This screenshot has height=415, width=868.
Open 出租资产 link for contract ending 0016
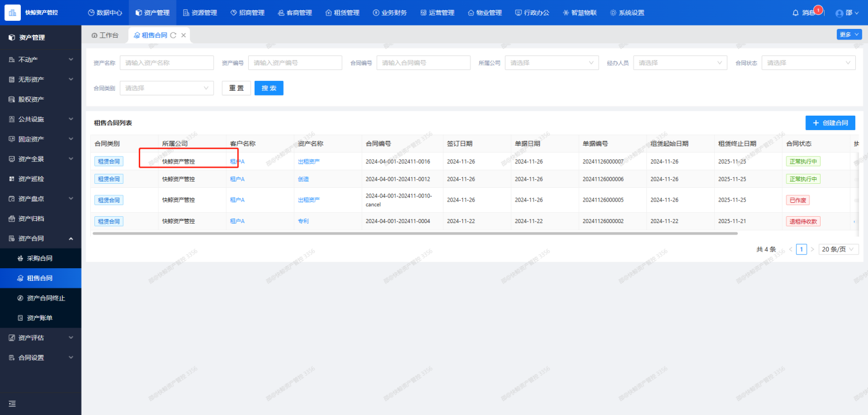[309, 161]
